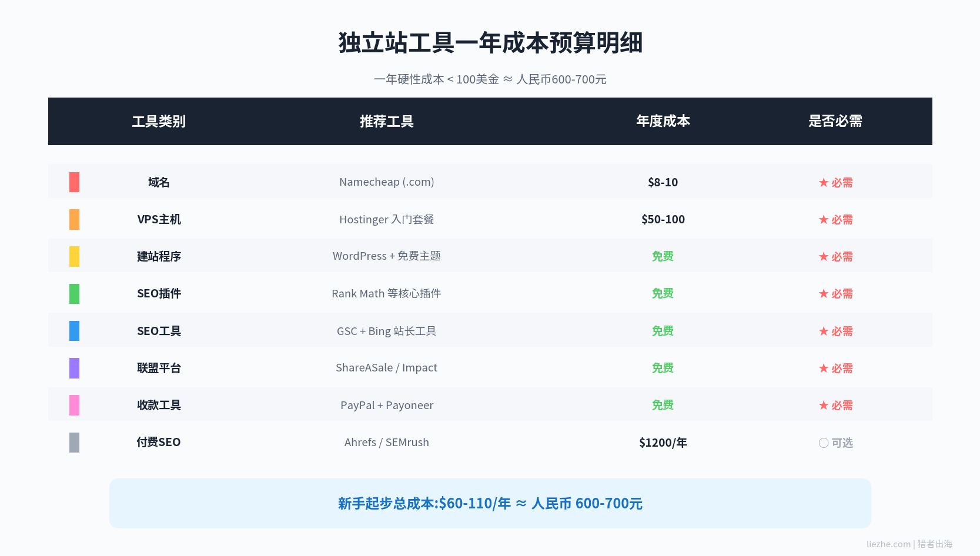Click the 推荐工具 column header

coord(387,121)
